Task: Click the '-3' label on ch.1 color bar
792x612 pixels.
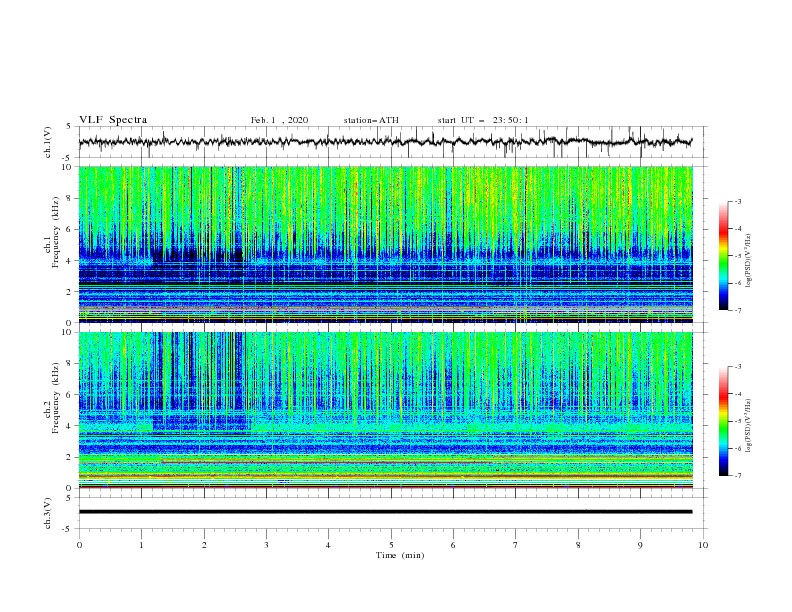Action: (737, 201)
